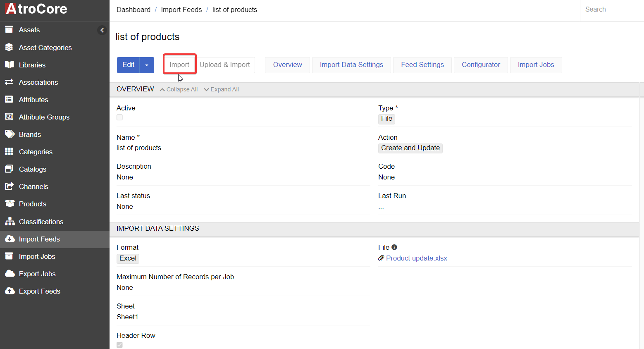
Task: Open the Product update.xlsx file link
Action: [x=416, y=258]
